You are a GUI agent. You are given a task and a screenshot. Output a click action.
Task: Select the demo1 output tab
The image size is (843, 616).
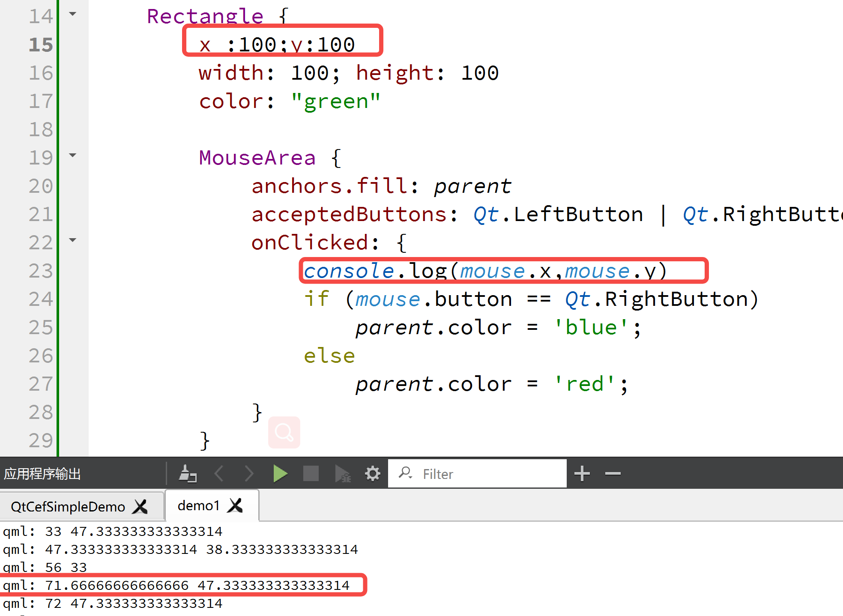198,506
